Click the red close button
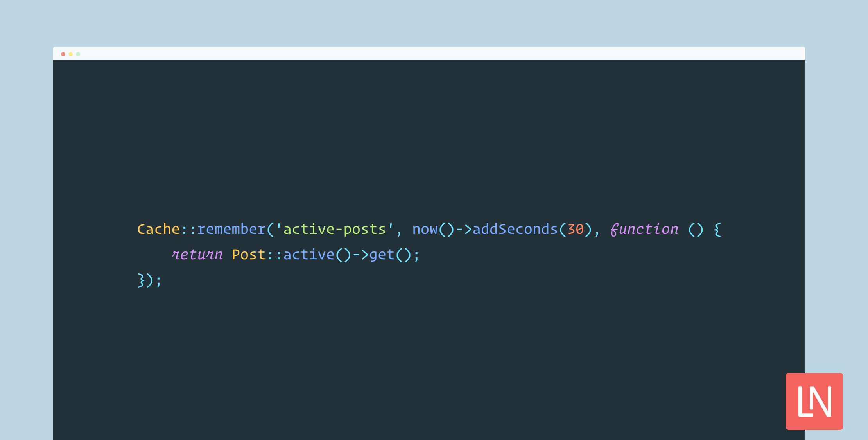Image resolution: width=868 pixels, height=440 pixels. tap(63, 54)
